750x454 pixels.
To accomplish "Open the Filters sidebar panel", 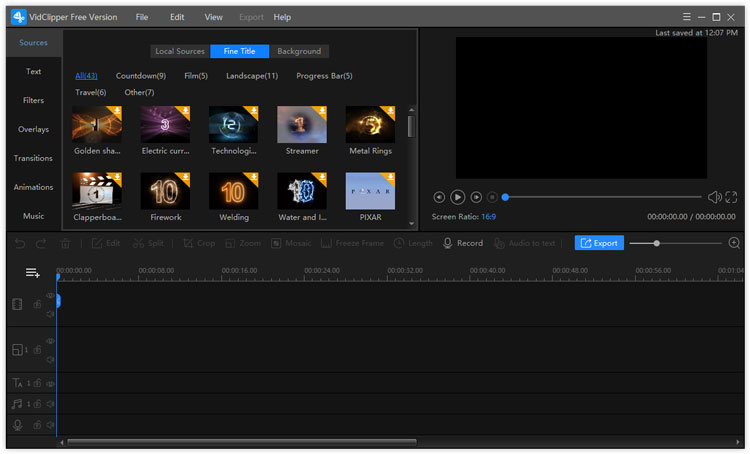I will (33, 100).
